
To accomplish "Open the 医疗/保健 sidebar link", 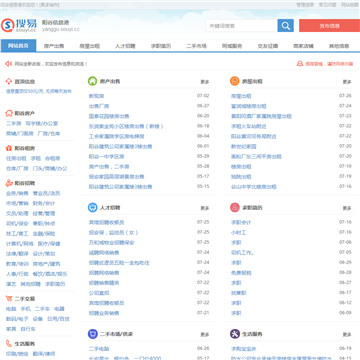I will (x=49, y=244).
